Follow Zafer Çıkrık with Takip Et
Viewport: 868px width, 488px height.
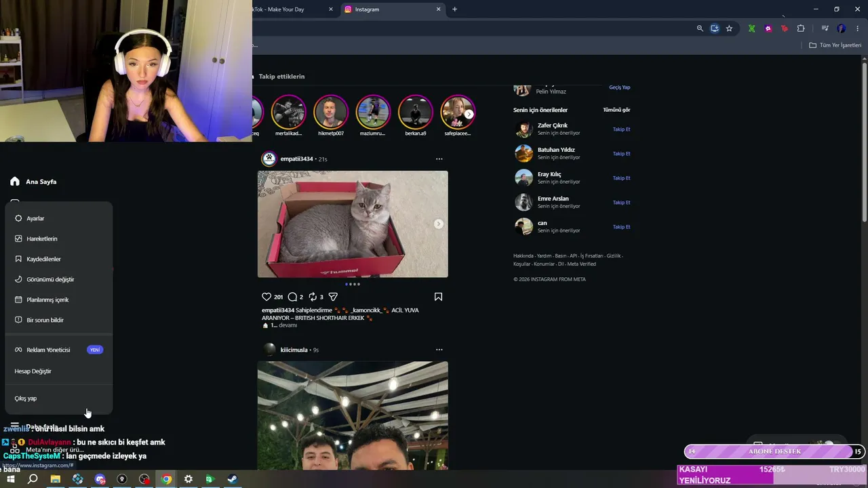(x=621, y=129)
